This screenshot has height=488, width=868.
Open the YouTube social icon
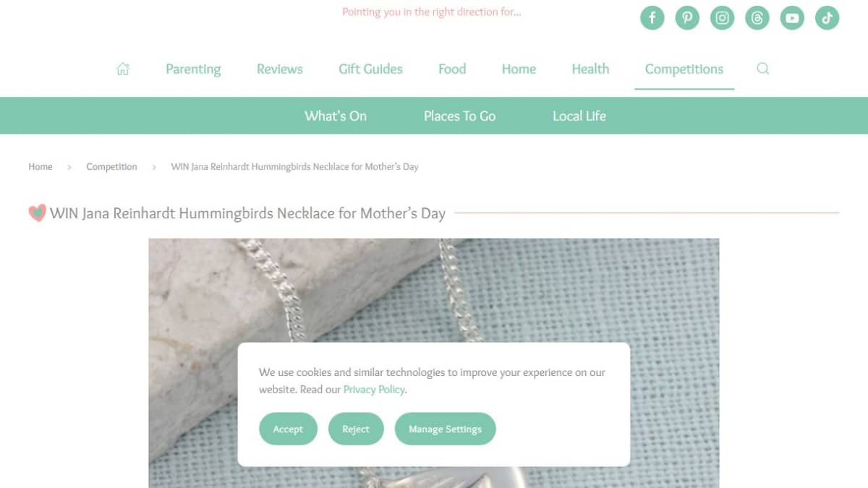[792, 18]
